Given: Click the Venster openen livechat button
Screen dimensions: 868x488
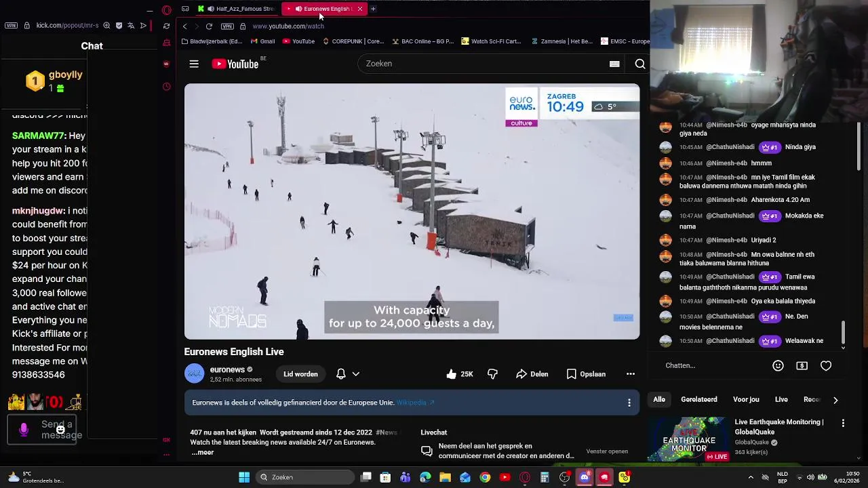Looking at the screenshot, I should 607,451.
